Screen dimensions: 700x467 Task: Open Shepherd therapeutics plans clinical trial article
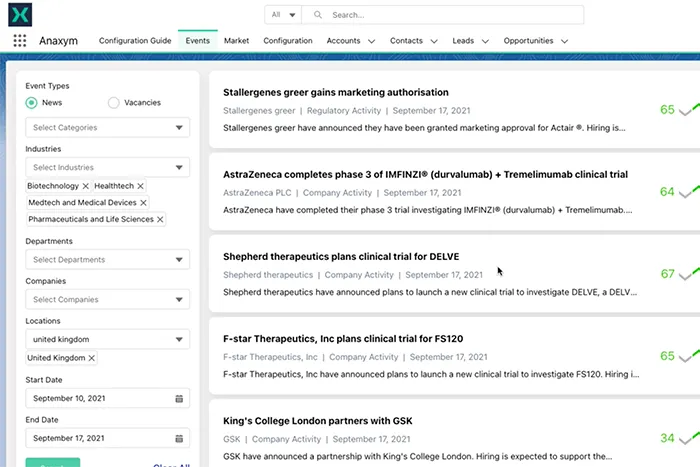341,257
